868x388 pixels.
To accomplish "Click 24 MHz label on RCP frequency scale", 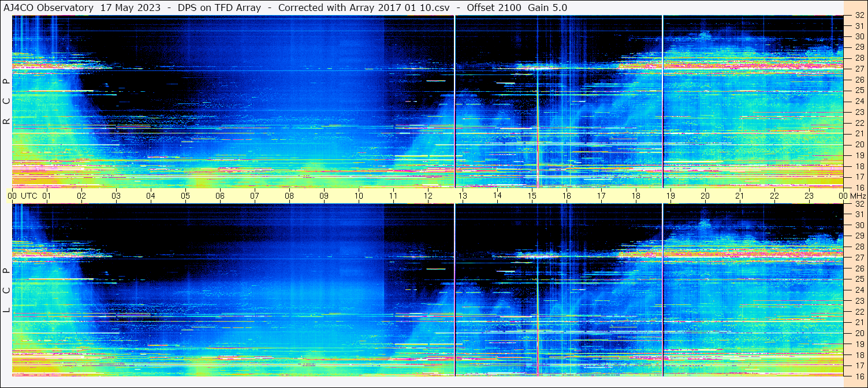I will (x=859, y=101).
